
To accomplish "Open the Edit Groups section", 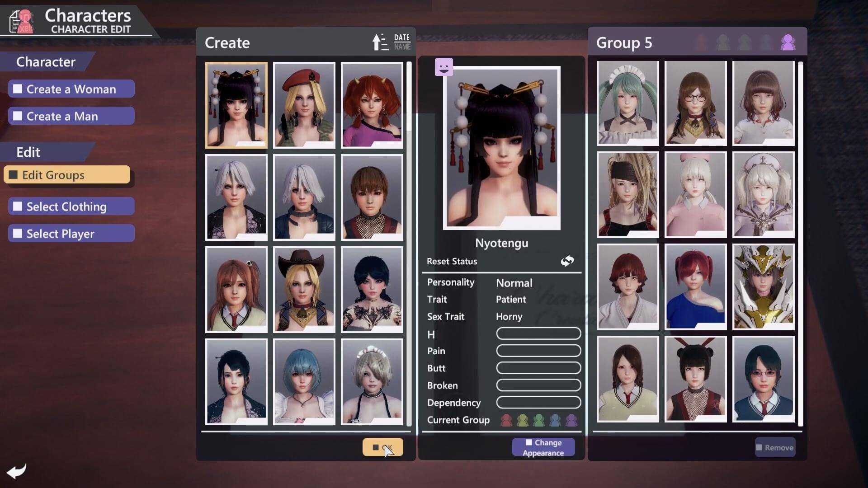I will pos(67,175).
